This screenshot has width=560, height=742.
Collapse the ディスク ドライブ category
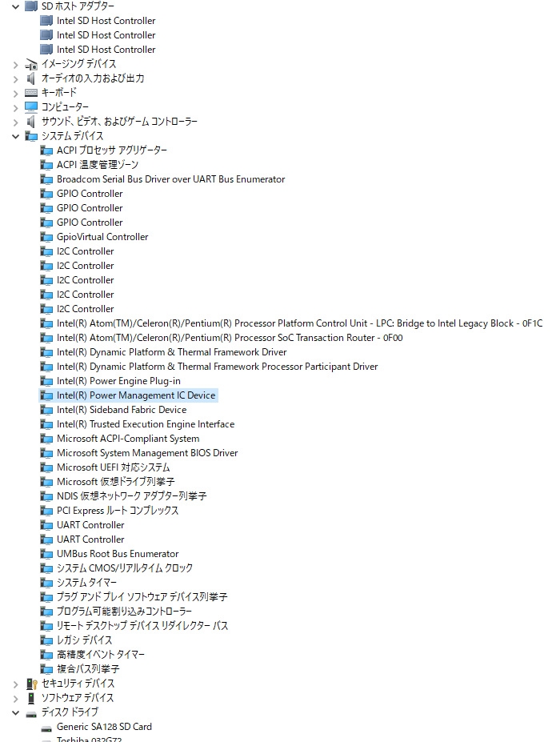click(16, 712)
